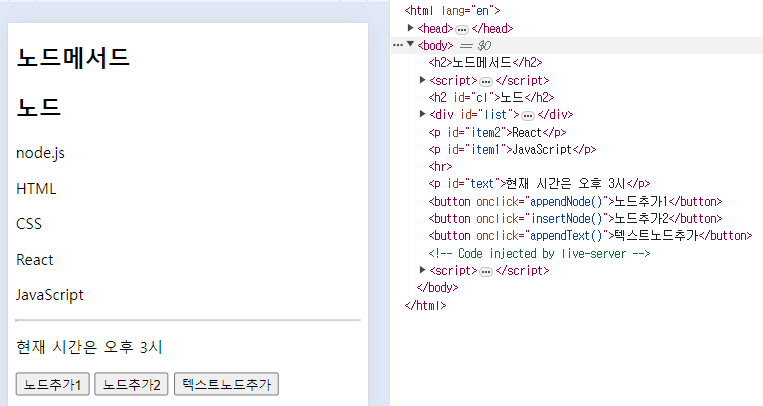Click the CSS text on the page

(29, 224)
